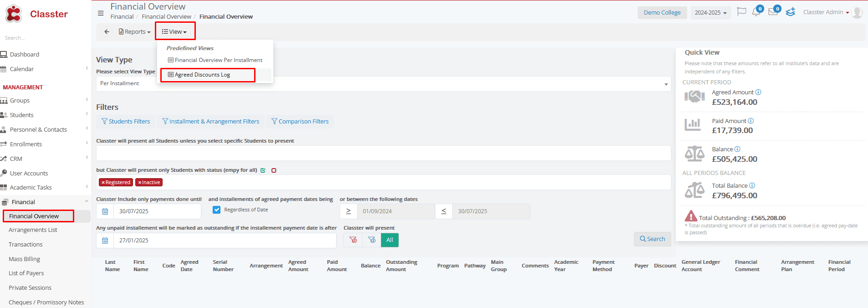Show Total Balance info tooltip icon
868x308 pixels.
point(752,186)
